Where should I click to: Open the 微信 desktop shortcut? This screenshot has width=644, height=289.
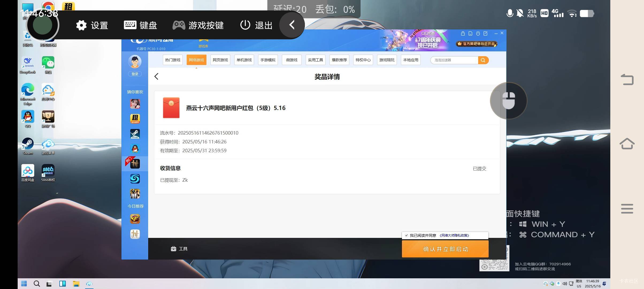click(48, 65)
